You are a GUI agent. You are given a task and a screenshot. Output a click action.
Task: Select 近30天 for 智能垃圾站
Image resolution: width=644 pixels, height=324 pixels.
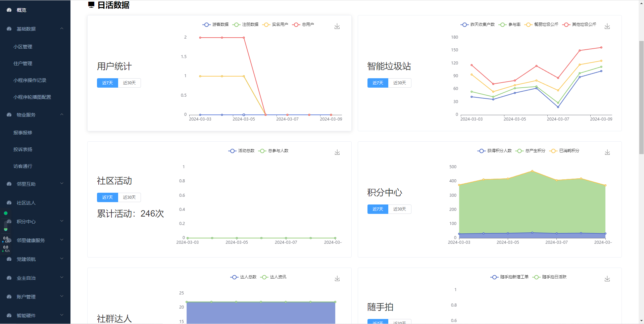click(x=400, y=83)
